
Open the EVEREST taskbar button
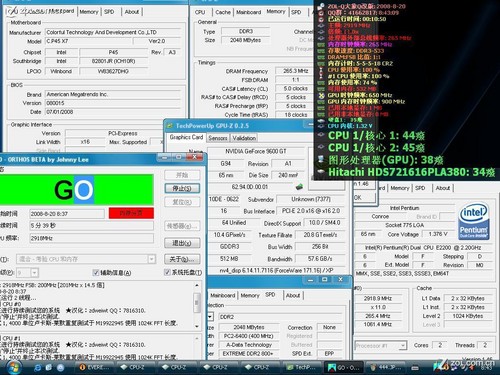94,367
